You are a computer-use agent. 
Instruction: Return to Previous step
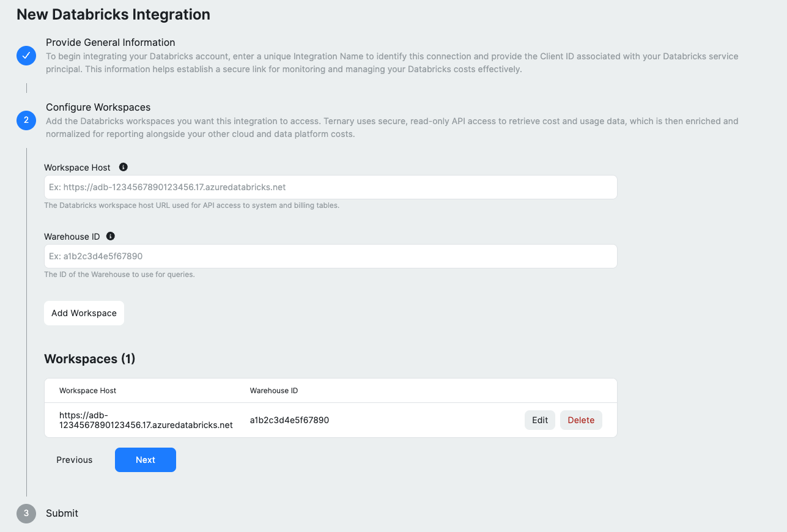75,460
